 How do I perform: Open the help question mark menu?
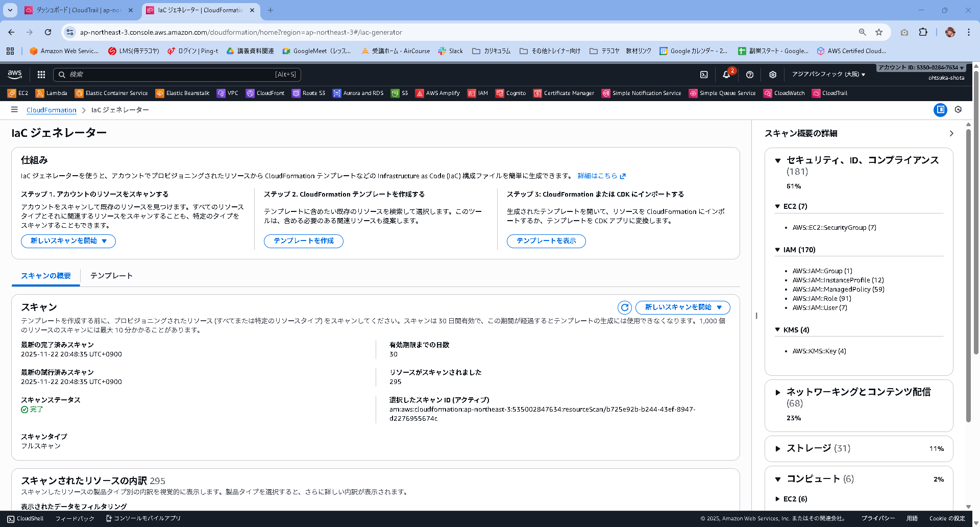[750, 75]
